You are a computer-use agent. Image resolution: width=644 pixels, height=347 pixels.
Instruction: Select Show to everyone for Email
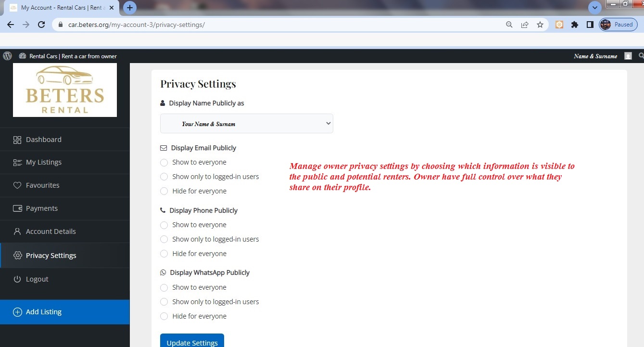[x=164, y=163]
